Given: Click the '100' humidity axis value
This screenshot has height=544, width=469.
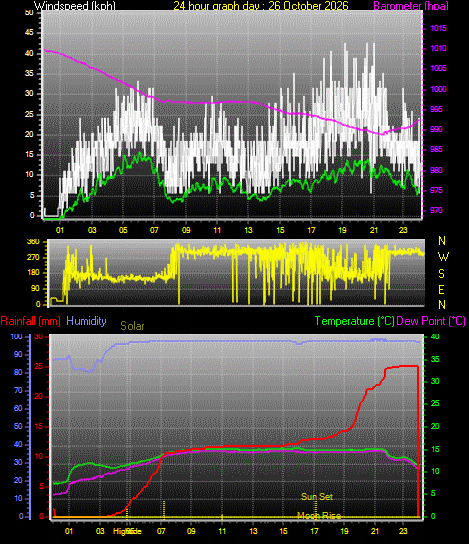Looking at the screenshot, I should [17, 337].
